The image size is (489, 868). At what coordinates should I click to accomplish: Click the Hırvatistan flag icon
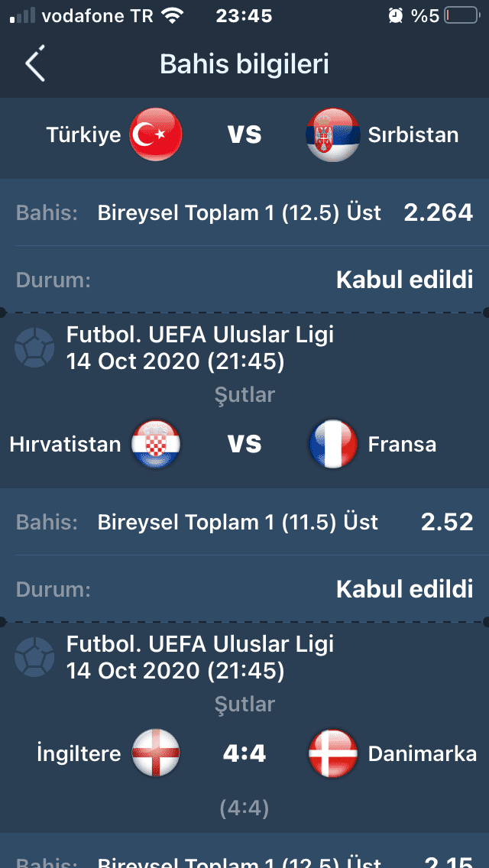click(x=156, y=444)
